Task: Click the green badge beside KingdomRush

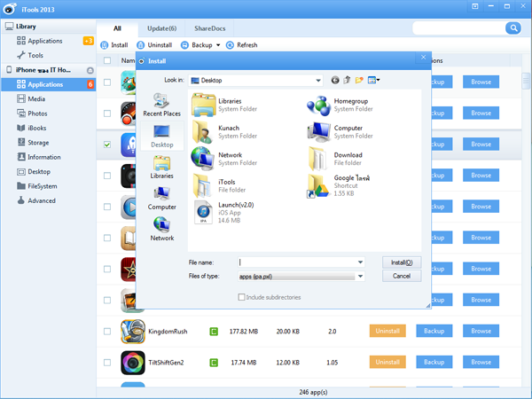Action: pos(214,331)
